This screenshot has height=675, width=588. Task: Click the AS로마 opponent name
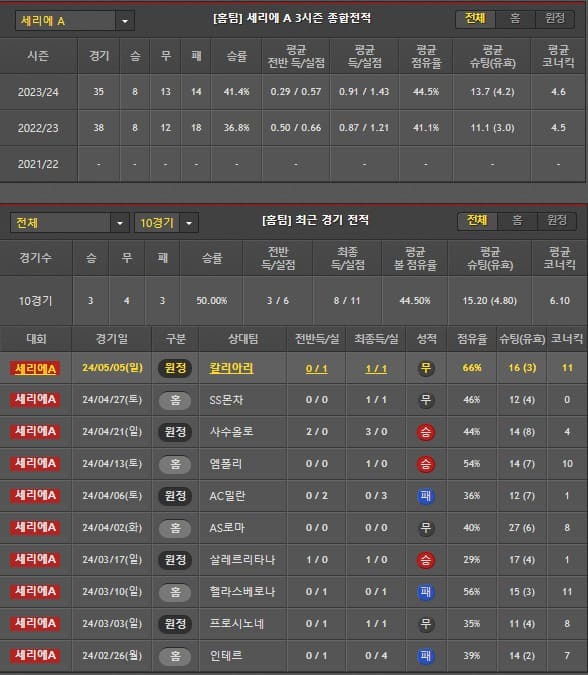point(227,528)
